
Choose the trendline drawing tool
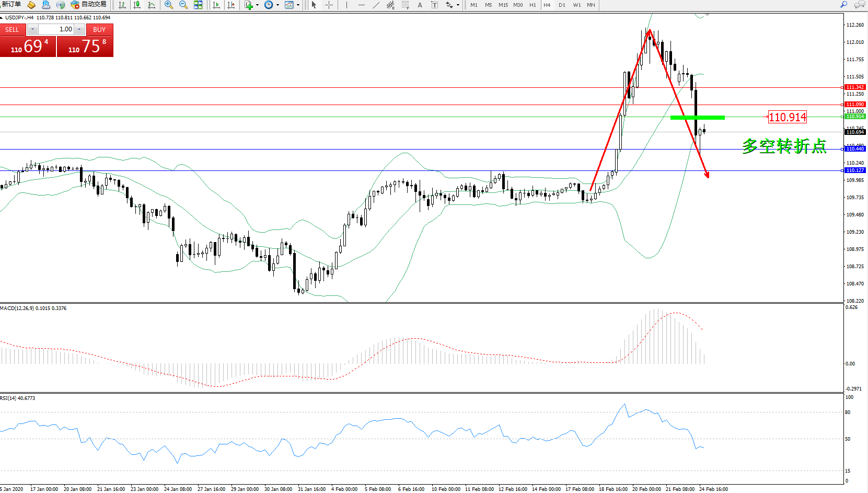pos(376,5)
